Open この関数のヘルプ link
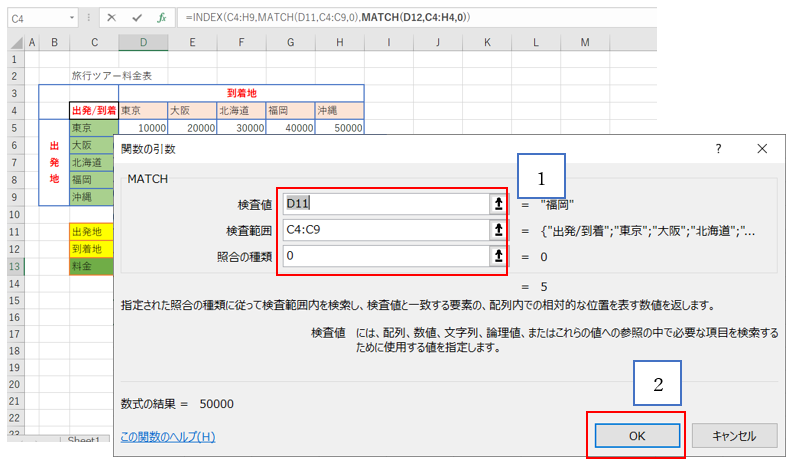The width and height of the screenshot is (792, 471). pyautogui.click(x=167, y=436)
